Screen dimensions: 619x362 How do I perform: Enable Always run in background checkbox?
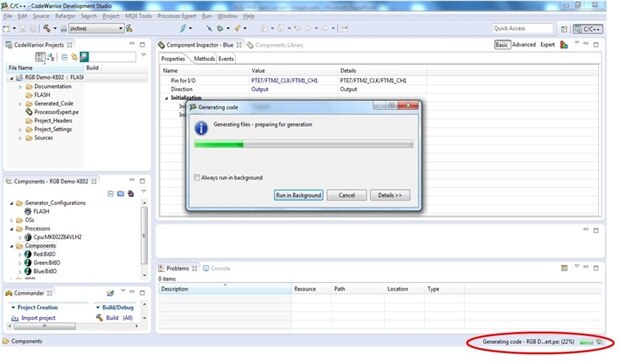tap(197, 178)
